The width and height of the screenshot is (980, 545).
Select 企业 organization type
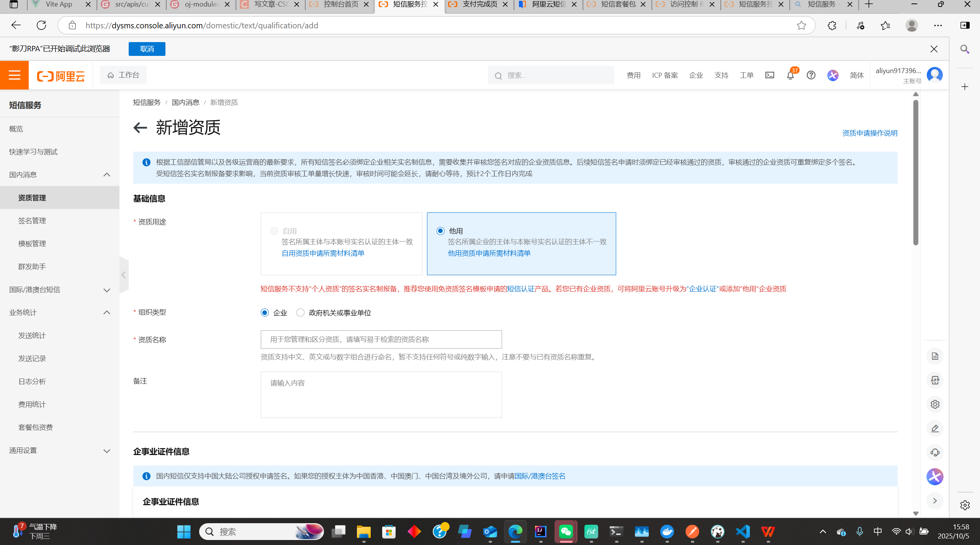265,313
